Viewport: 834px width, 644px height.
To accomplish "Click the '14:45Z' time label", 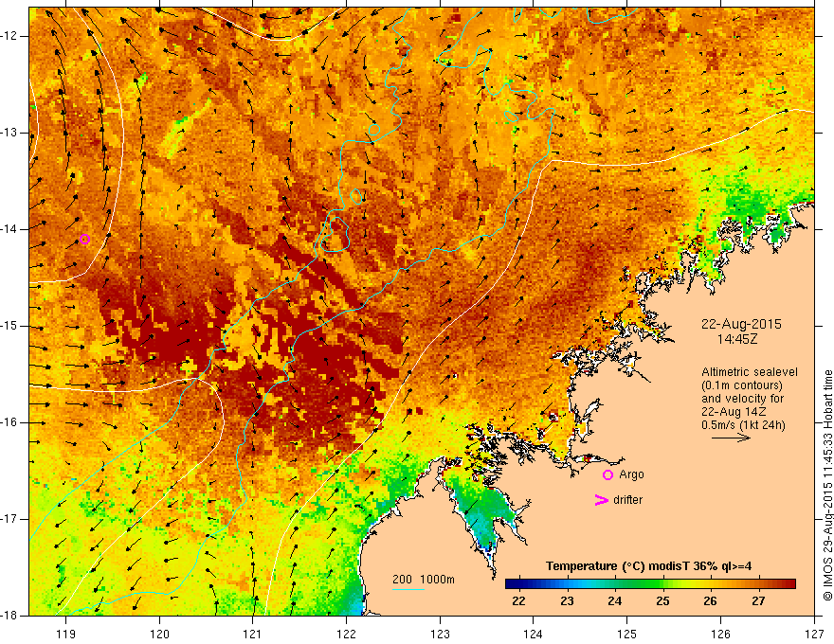I will (x=736, y=339).
